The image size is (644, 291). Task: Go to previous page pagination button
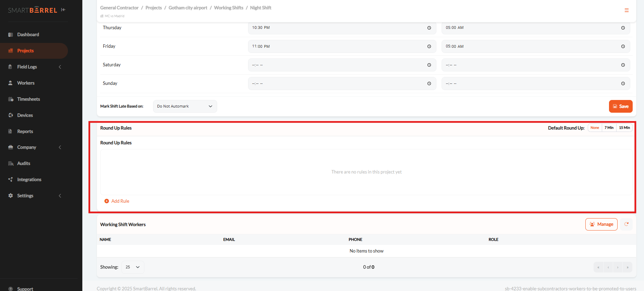tap(608, 267)
